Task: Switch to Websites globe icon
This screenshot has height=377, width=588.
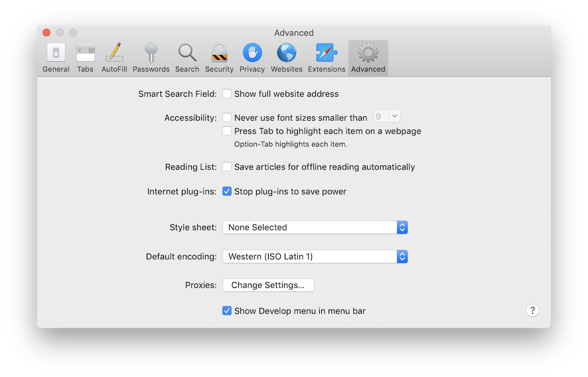Action: (287, 54)
